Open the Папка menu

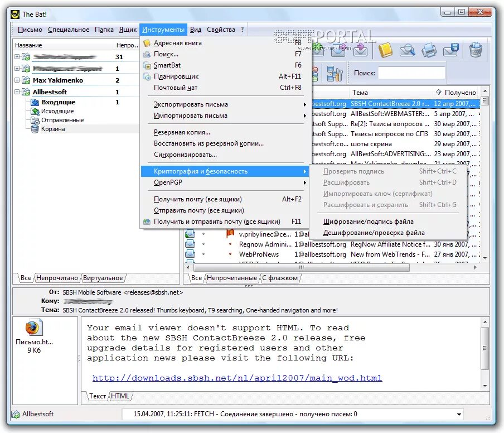point(104,30)
